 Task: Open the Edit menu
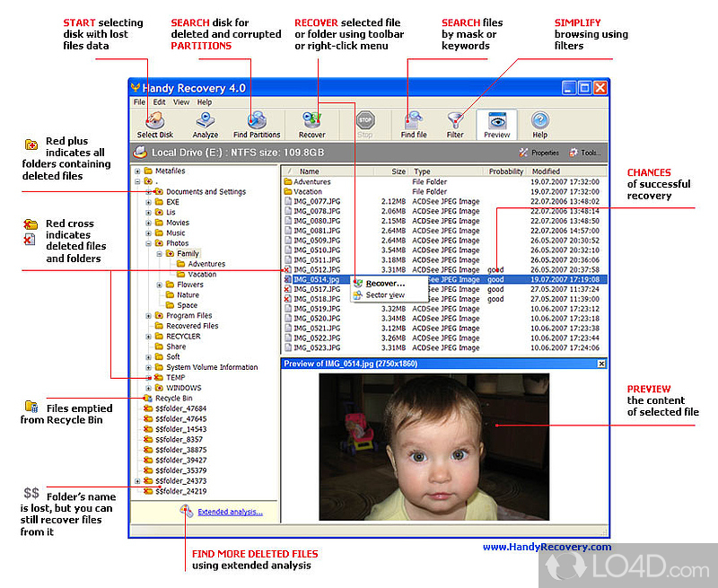159,102
